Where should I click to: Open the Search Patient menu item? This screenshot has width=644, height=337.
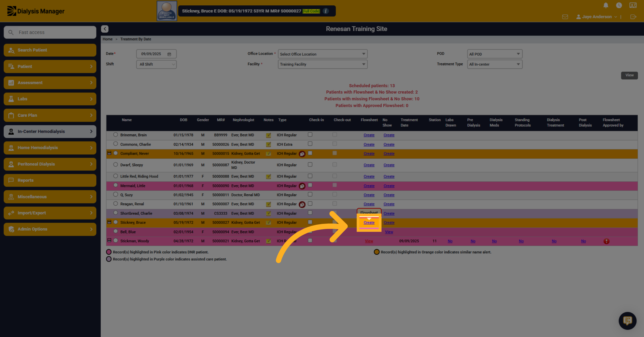click(50, 50)
